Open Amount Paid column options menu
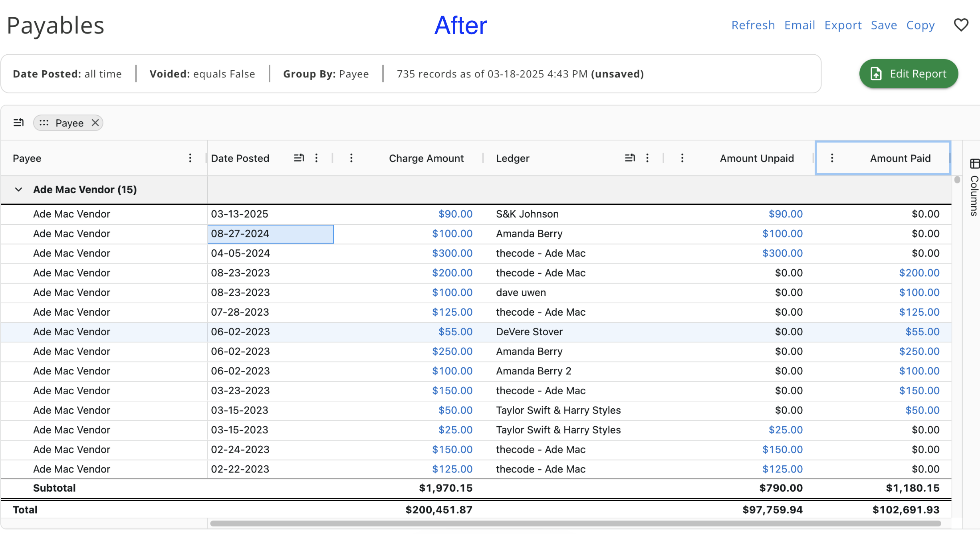Screen dimensions: 980x534 coord(832,158)
